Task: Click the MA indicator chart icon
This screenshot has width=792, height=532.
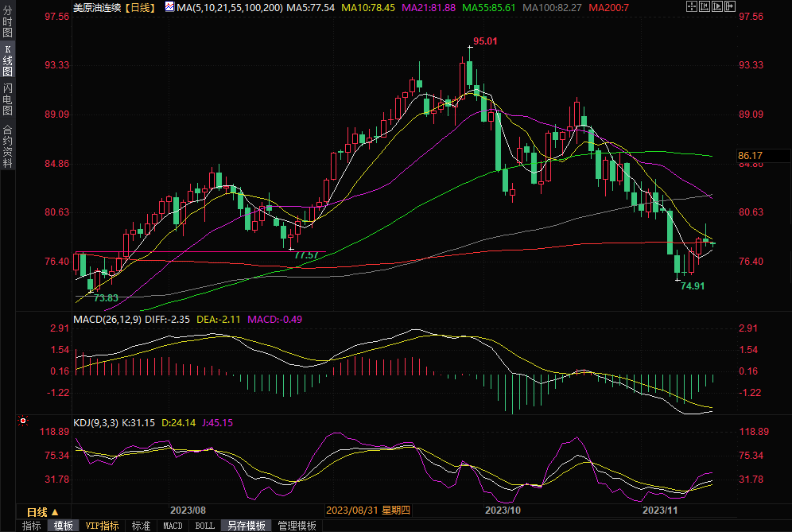Action: point(170,7)
